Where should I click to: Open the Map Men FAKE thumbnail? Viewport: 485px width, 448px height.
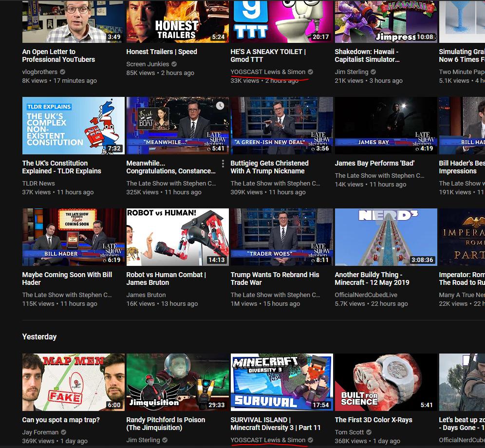point(74,382)
